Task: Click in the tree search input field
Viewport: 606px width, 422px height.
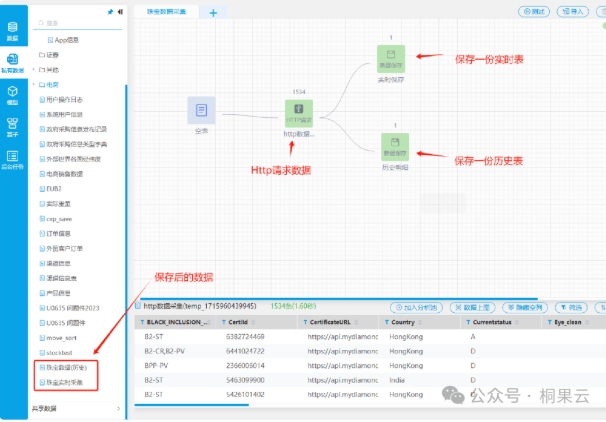Action: [x=80, y=25]
